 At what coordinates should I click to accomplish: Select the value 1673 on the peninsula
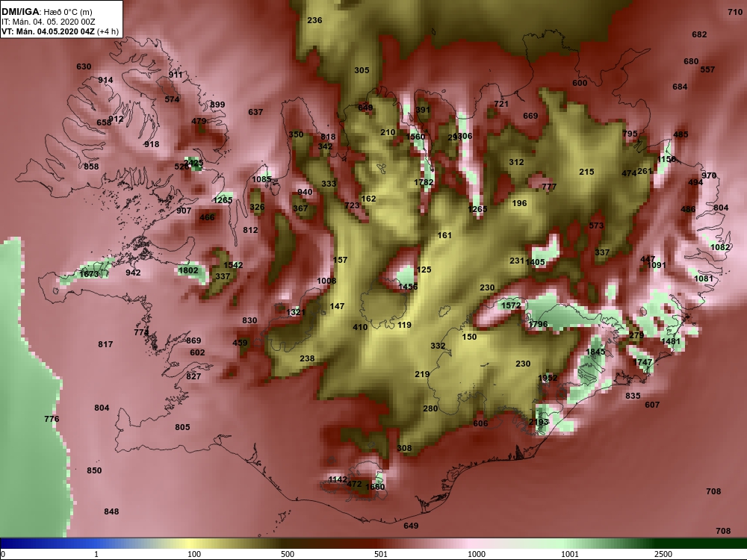(x=89, y=274)
